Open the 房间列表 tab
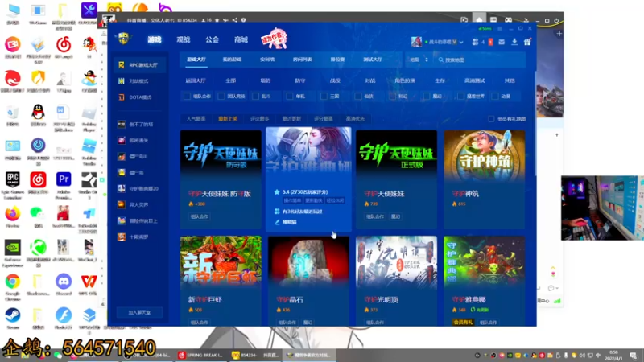 coord(302,60)
